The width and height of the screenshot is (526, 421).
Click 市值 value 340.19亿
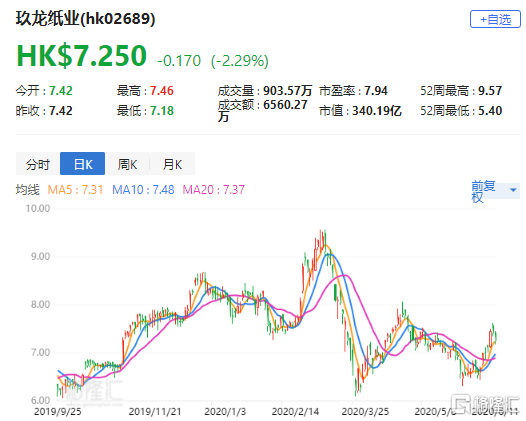point(376,111)
